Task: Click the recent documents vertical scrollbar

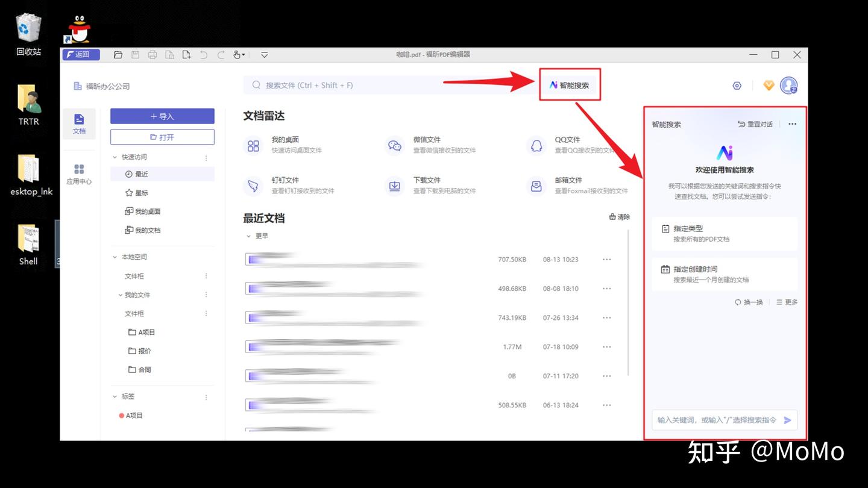Action: (x=628, y=301)
